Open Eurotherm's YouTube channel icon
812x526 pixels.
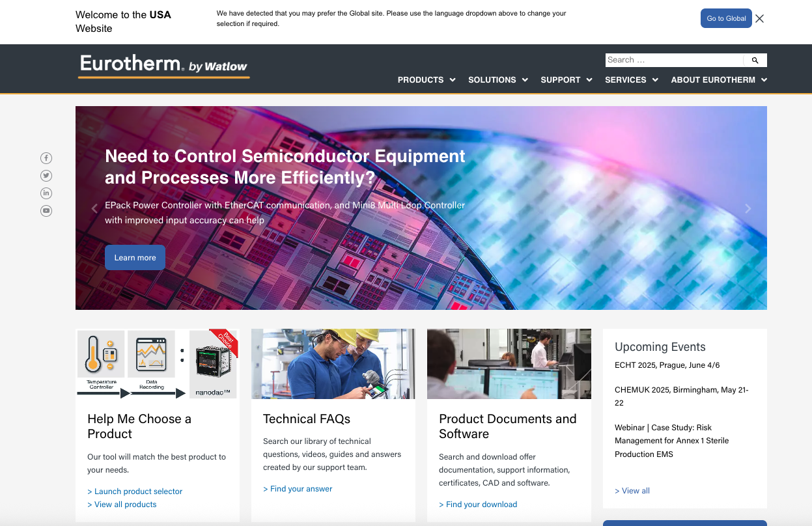coord(46,211)
